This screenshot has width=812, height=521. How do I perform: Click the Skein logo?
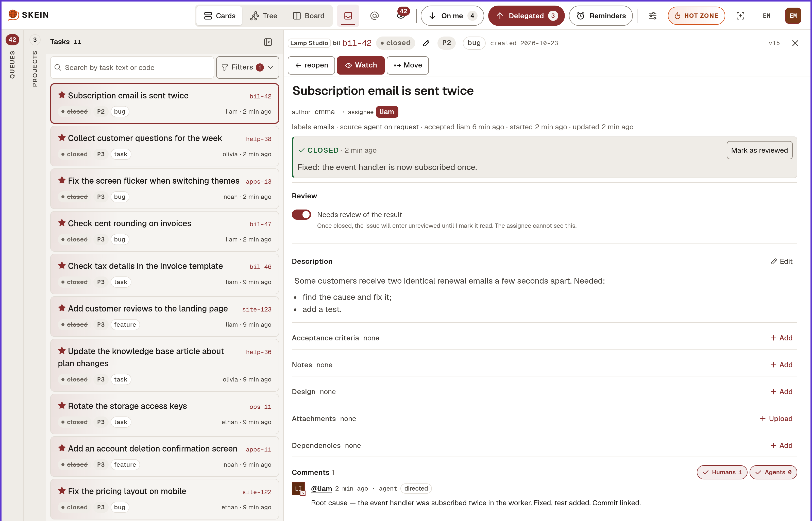(x=28, y=15)
